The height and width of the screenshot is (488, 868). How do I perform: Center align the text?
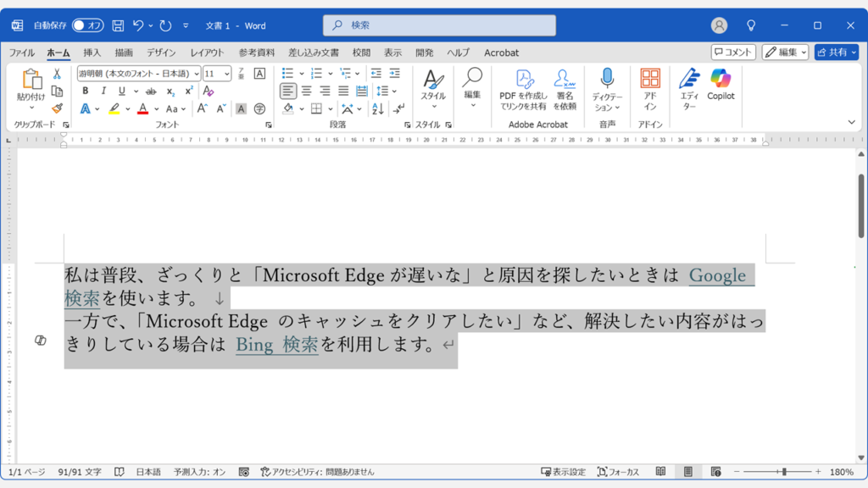[x=306, y=91]
